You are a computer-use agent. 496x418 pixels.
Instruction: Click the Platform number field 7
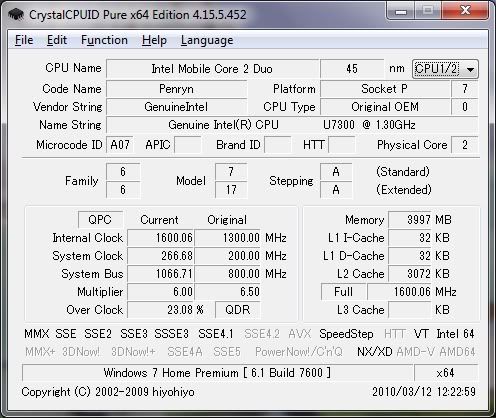click(x=465, y=89)
